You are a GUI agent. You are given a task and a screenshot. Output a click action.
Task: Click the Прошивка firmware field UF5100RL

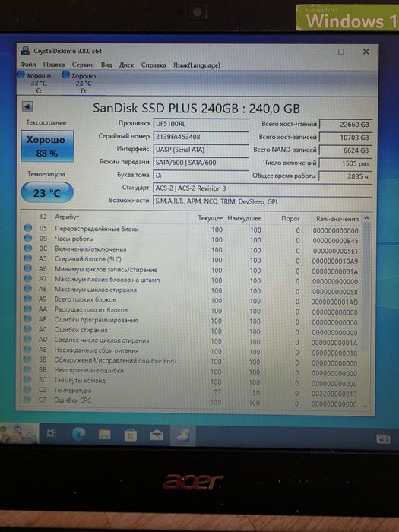tap(201, 124)
